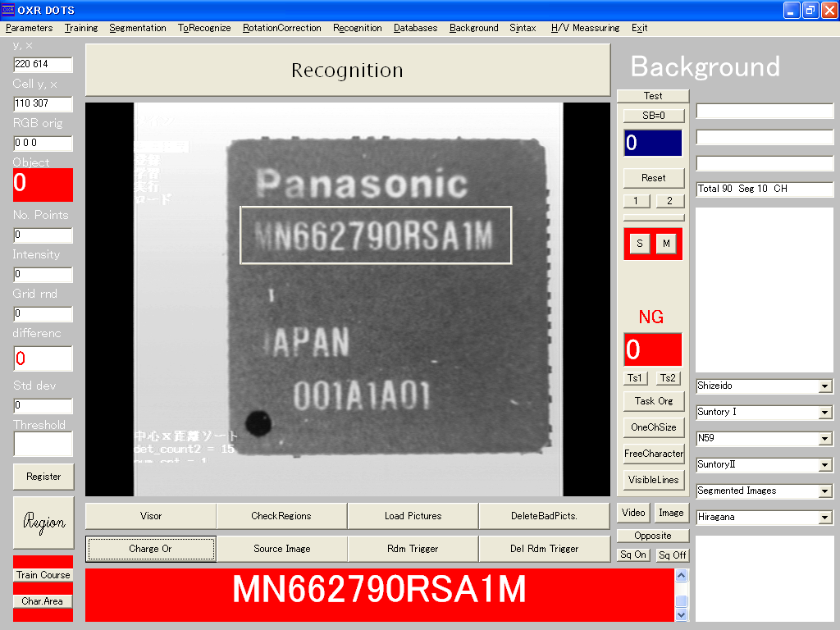Click the Rdm Trigger button

click(x=413, y=549)
